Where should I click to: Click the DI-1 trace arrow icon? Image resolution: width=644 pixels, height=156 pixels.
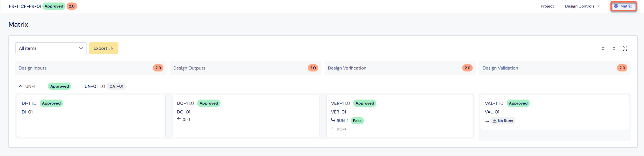point(179,120)
